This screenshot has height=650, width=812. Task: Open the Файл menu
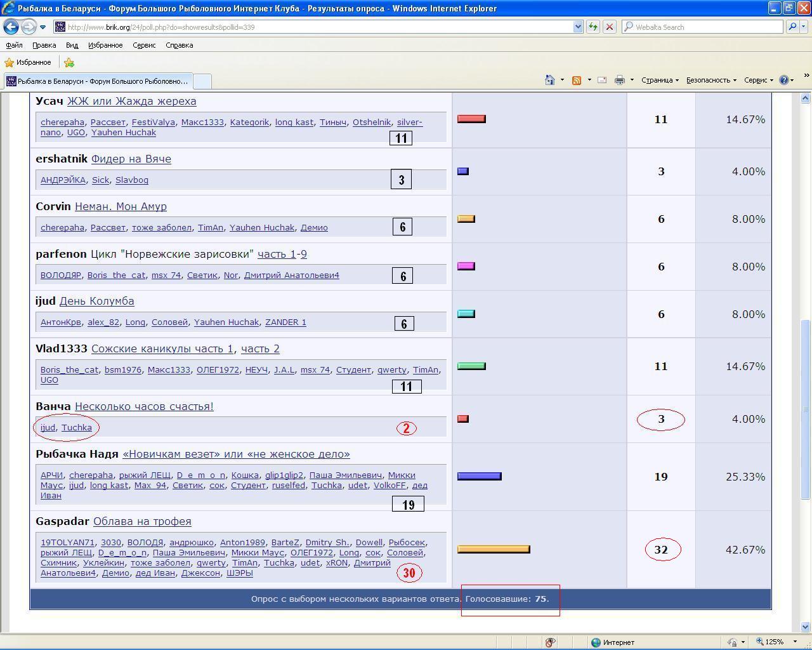pyautogui.click(x=14, y=45)
